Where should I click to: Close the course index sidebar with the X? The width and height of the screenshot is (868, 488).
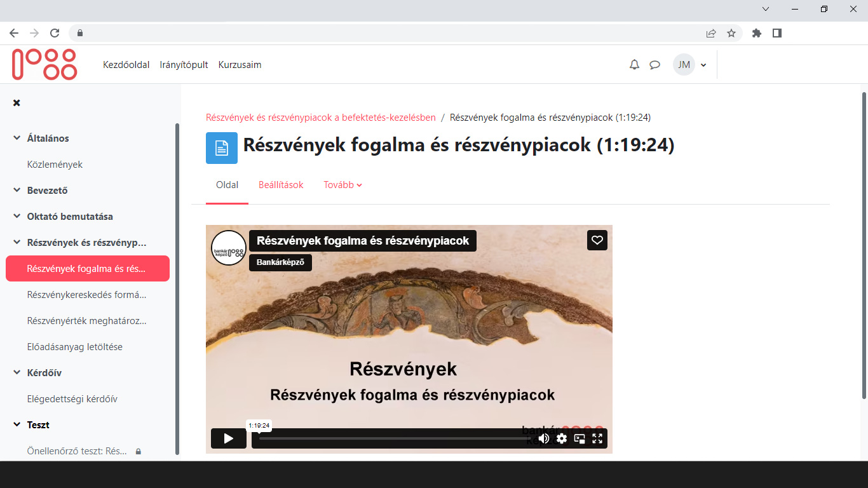(x=16, y=102)
